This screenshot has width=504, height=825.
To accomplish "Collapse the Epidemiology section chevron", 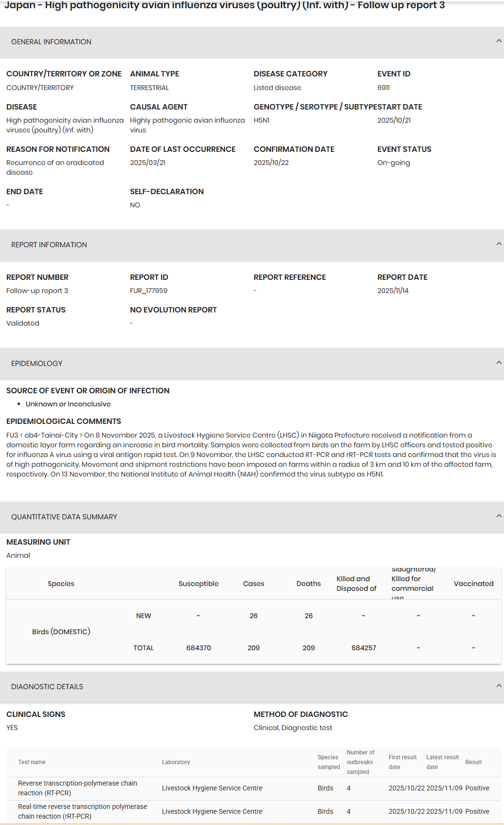I will (x=499, y=363).
